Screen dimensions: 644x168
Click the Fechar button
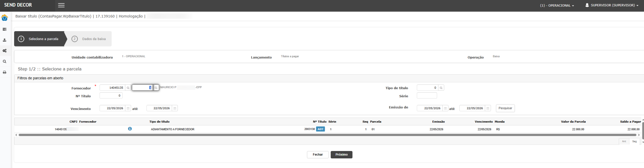(x=318, y=155)
